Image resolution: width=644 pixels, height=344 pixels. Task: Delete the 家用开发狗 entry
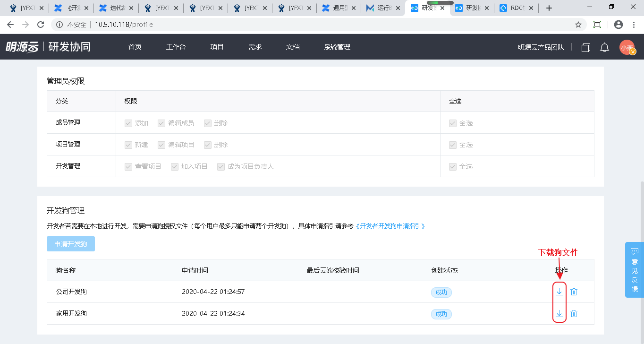tap(574, 314)
